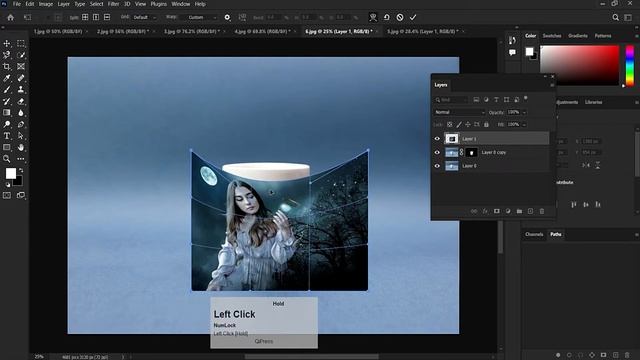
Task: Select the Blur tool
Action: 21,113
